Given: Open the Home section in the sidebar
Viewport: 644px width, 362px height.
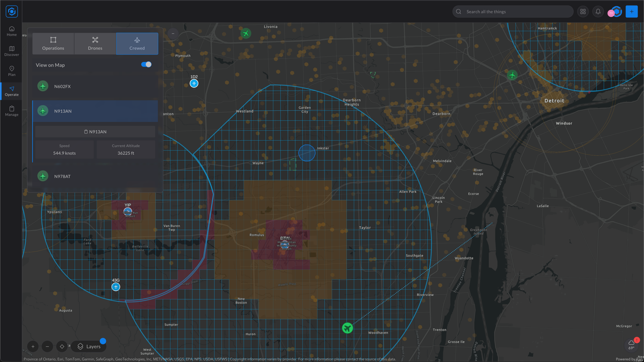Looking at the screenshot, I should tap(11, 31).
